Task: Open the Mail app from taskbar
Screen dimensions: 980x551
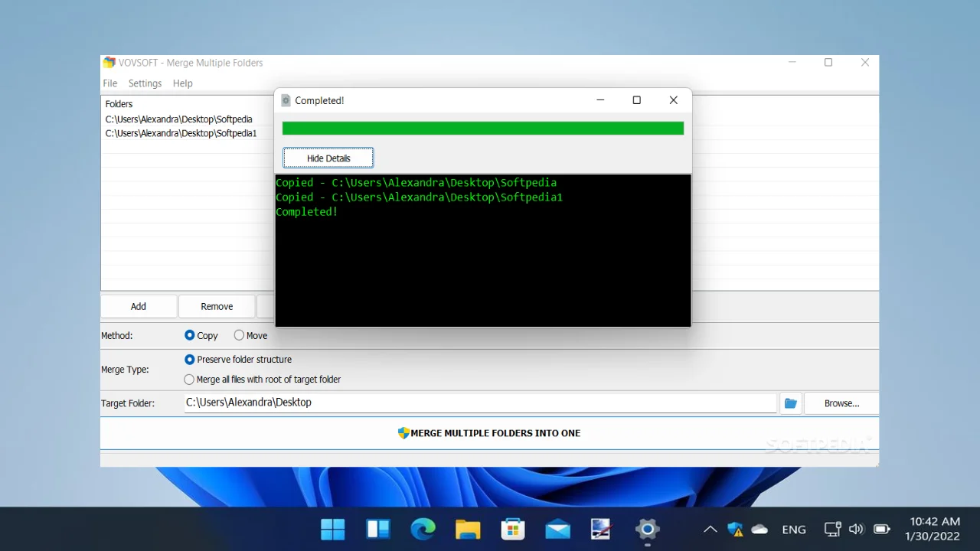Action: [557, 529]
